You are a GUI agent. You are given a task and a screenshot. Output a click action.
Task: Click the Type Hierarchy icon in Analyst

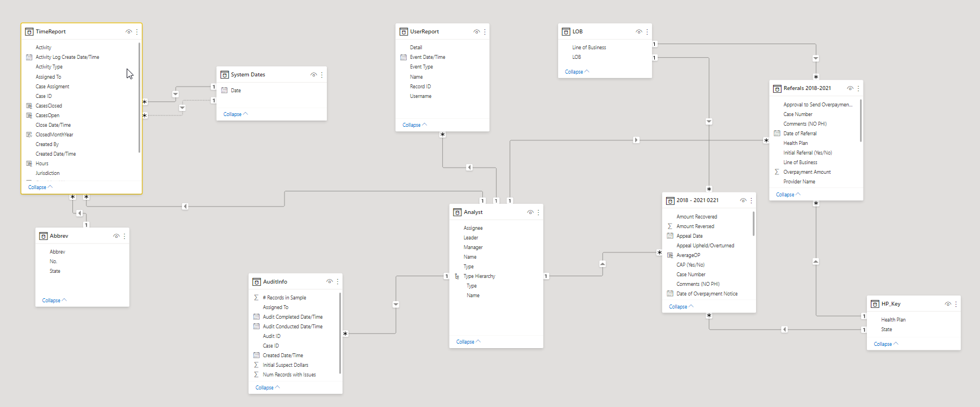tap(457, 276)
